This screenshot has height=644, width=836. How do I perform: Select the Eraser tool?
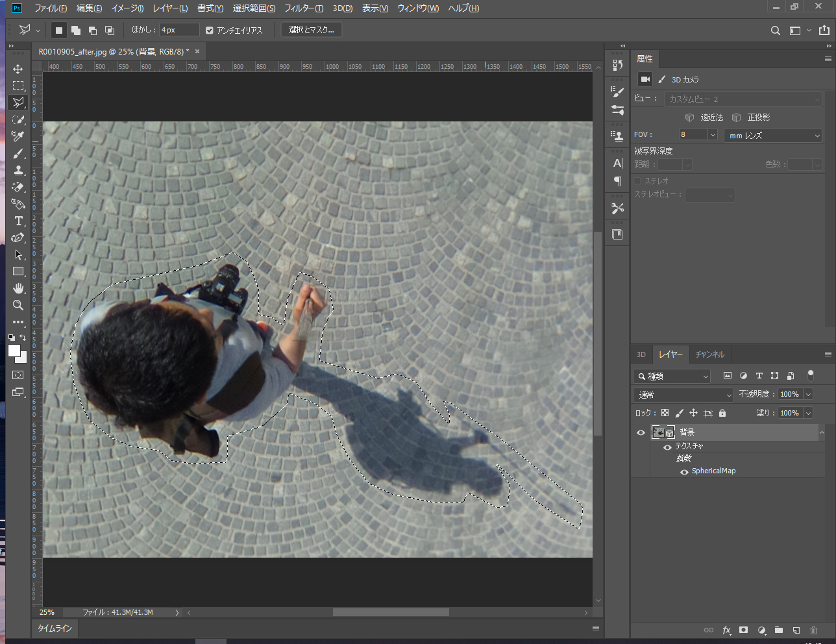pyautogui.click(x=18, y=187)
